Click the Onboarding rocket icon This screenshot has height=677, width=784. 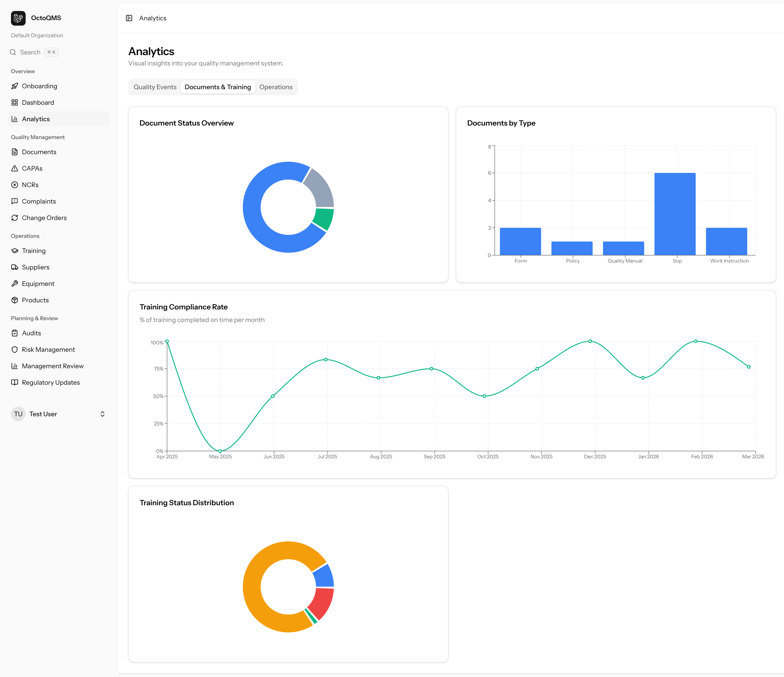pos(15,86)
